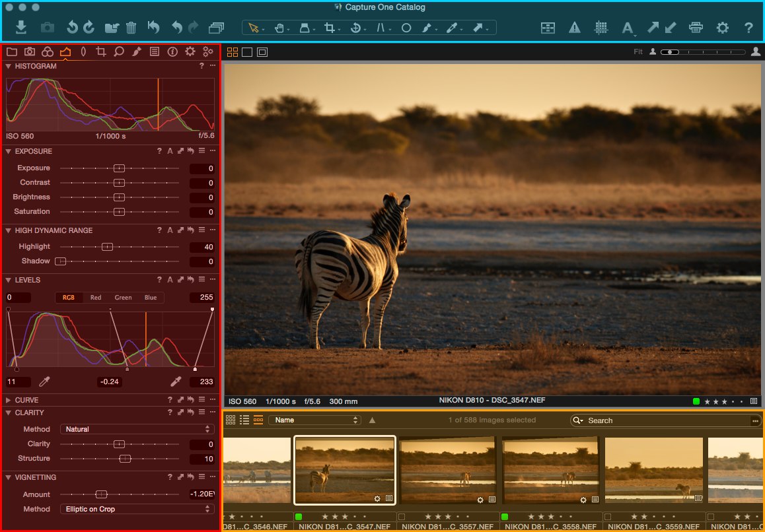This screenshot has height=532, width=765.
Task: Collapse the High Dynamic Range panel
Action: point(9,230)
